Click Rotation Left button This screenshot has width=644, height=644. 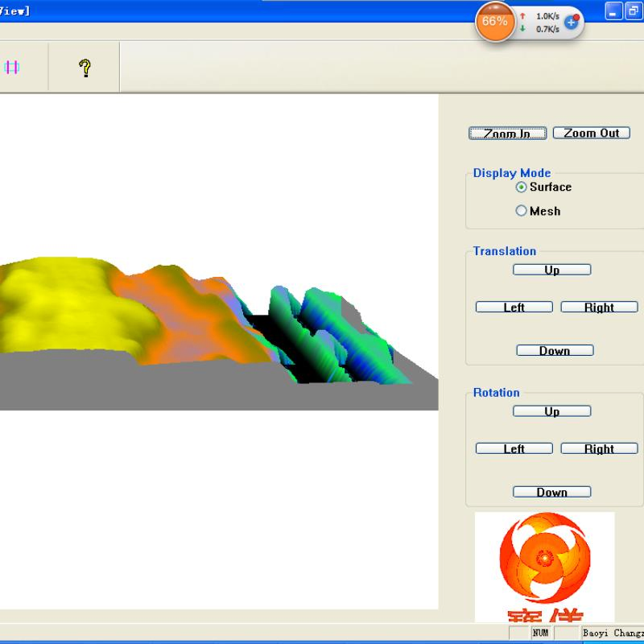pos(514,448)
